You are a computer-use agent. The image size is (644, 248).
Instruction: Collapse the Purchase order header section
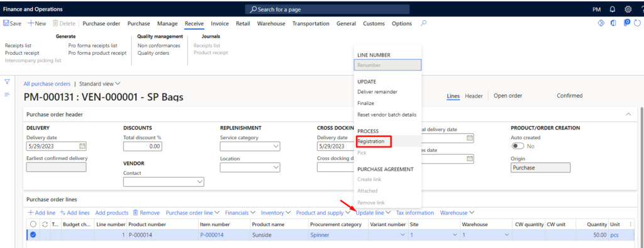tap(628, 115)
